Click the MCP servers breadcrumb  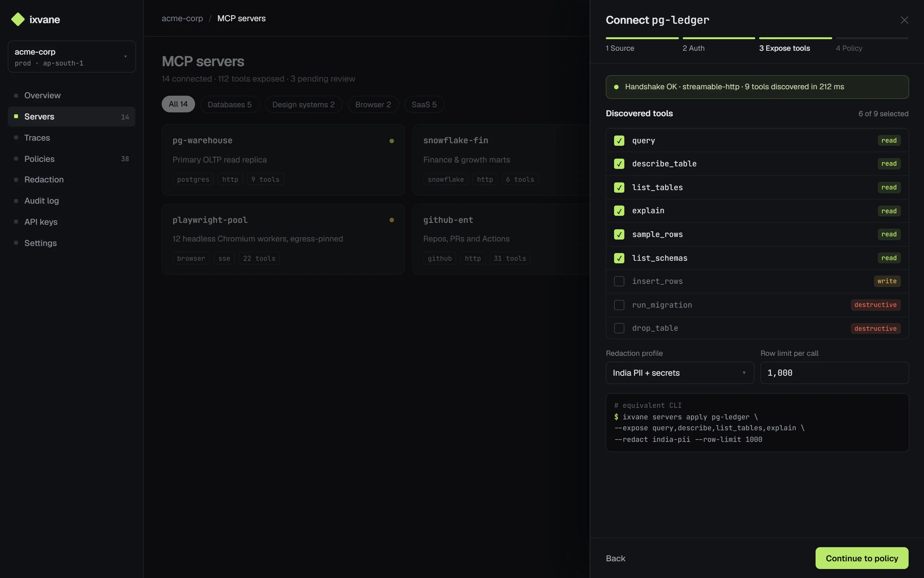coord(241,18)
